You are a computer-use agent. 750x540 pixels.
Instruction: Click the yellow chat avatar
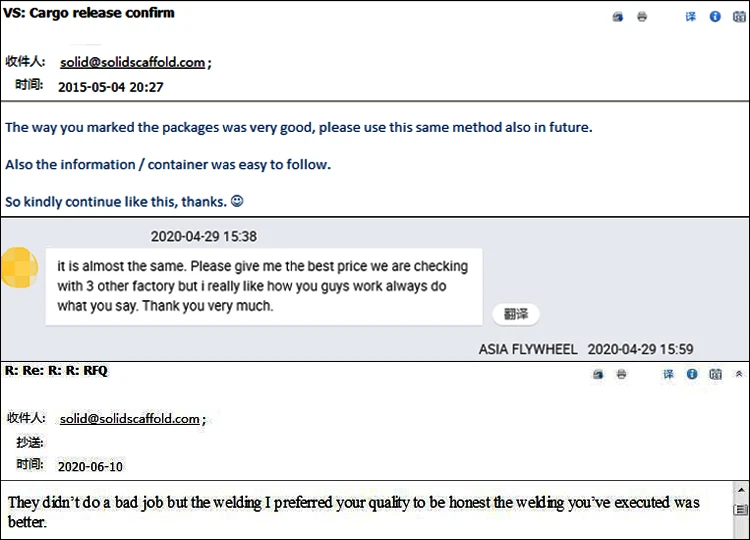point(19,267)
